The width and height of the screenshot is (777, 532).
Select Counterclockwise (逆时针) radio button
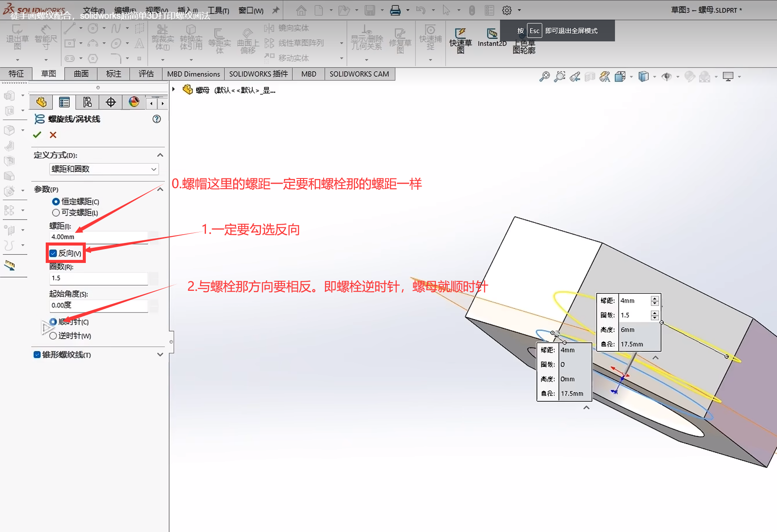(53, 336)
